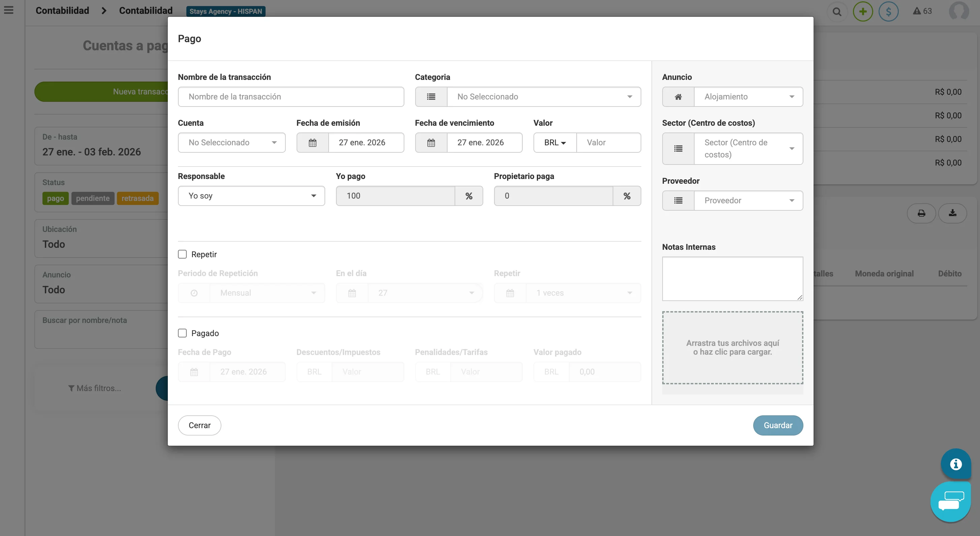Click the search magnifier icon
Image resolution: width=980 pixels, height=536 pixels.
click(836, 11)
